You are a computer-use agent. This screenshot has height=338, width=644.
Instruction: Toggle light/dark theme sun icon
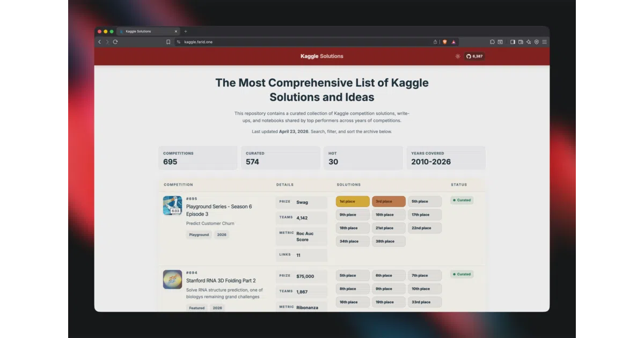coord(458,56)
